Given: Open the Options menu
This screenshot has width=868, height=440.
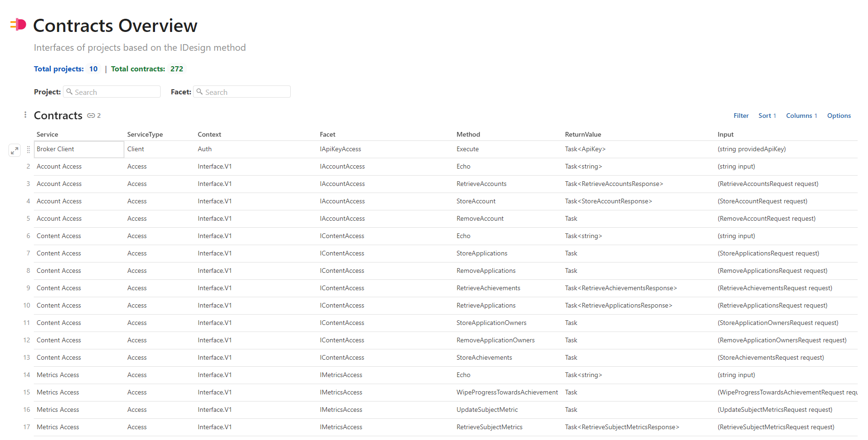Looking at the screenshot, I should (x=839, y=116).
